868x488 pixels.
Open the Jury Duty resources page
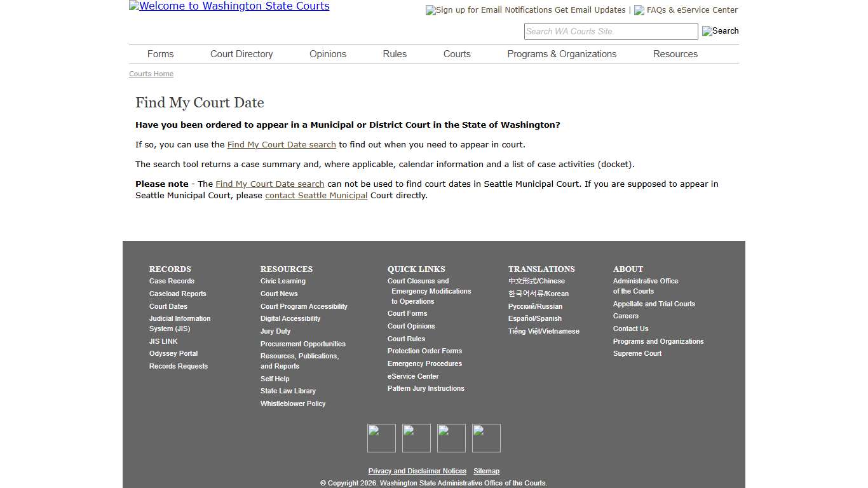(x=275, y=331)
